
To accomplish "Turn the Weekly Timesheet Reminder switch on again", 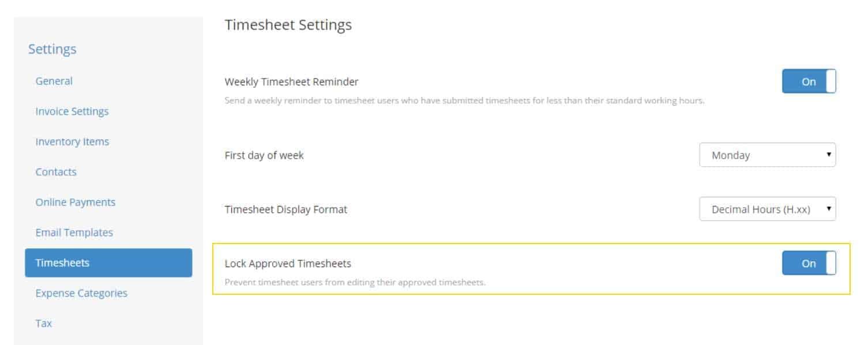I will 808,81.
